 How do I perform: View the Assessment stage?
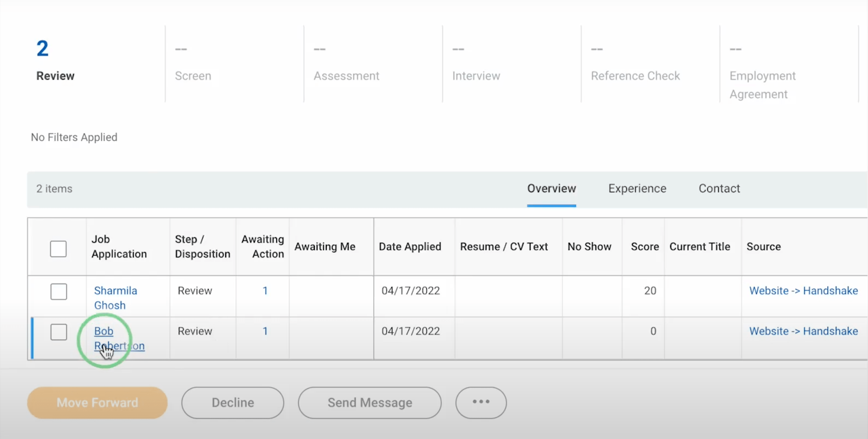[x=346, y=75]
